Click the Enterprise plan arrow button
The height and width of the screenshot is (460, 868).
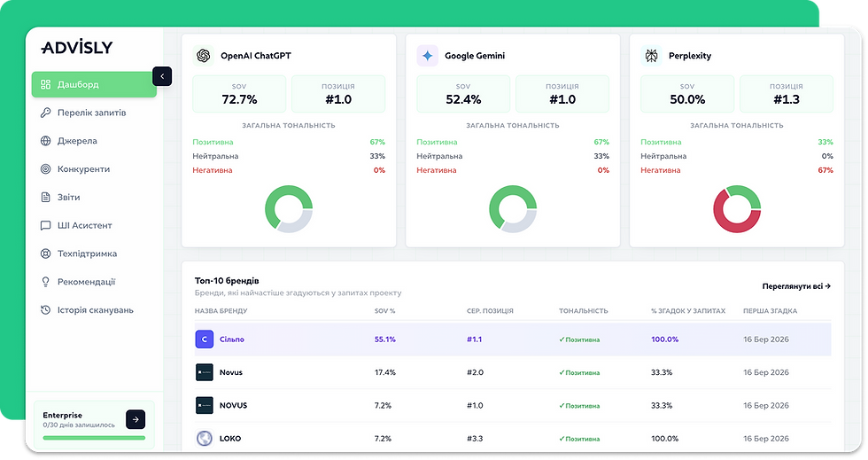tap(136, 419)
